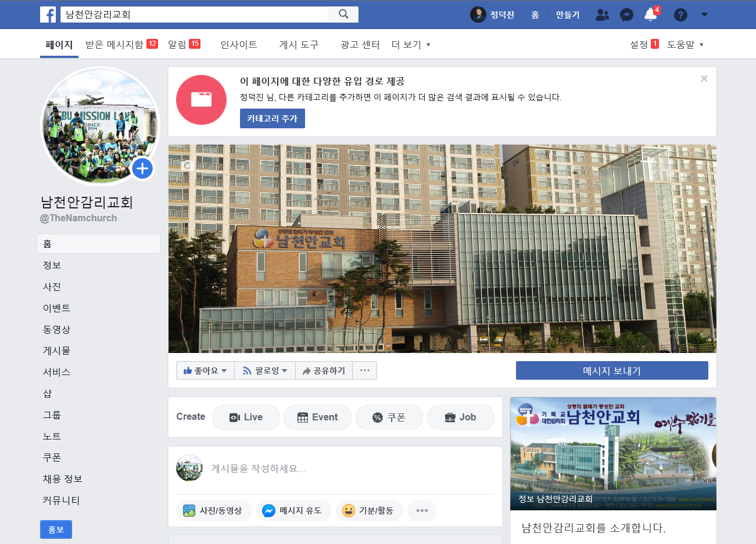Select 게시물 in the left sidebar
This screenshot has width=756, height=544.
pos(56,351)
